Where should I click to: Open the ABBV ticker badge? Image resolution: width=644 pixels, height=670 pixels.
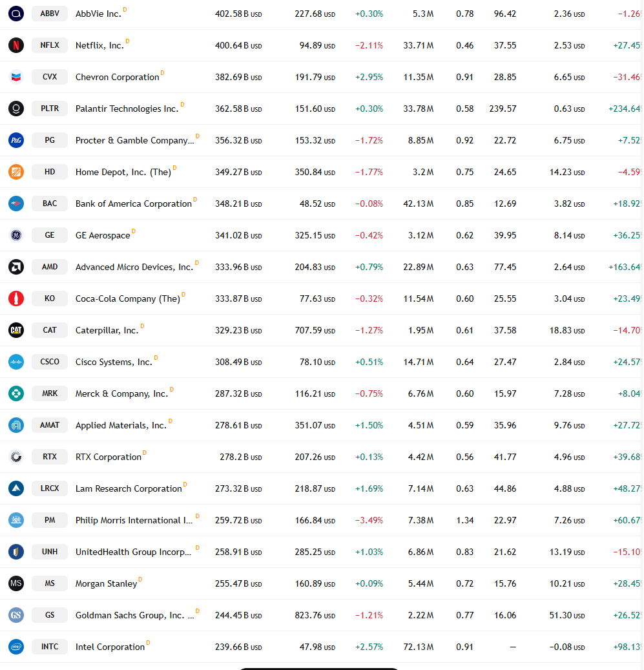point(50,14)
